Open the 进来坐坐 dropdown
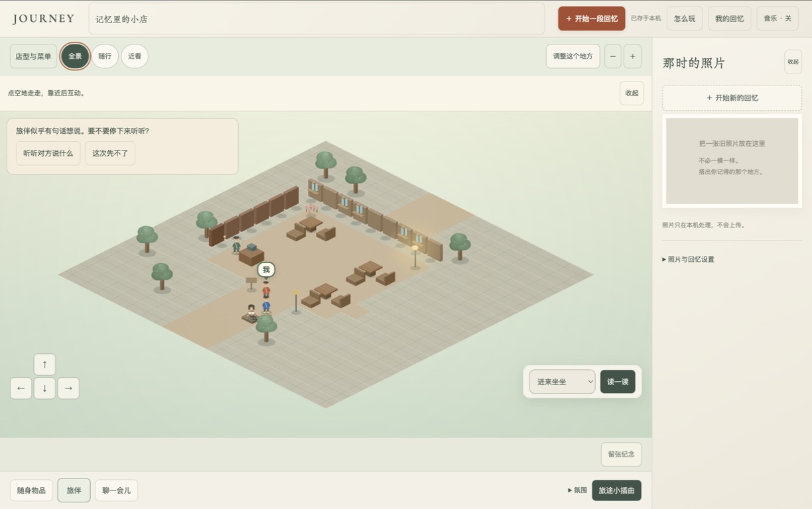This screenshot has width=812, height=509. click(x=562, y=382)
